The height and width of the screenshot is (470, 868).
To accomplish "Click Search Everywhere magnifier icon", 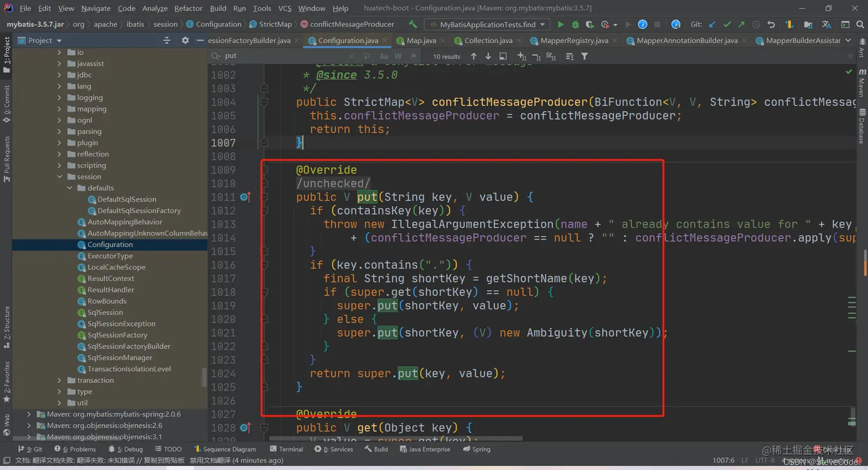I will pos(860,24).
